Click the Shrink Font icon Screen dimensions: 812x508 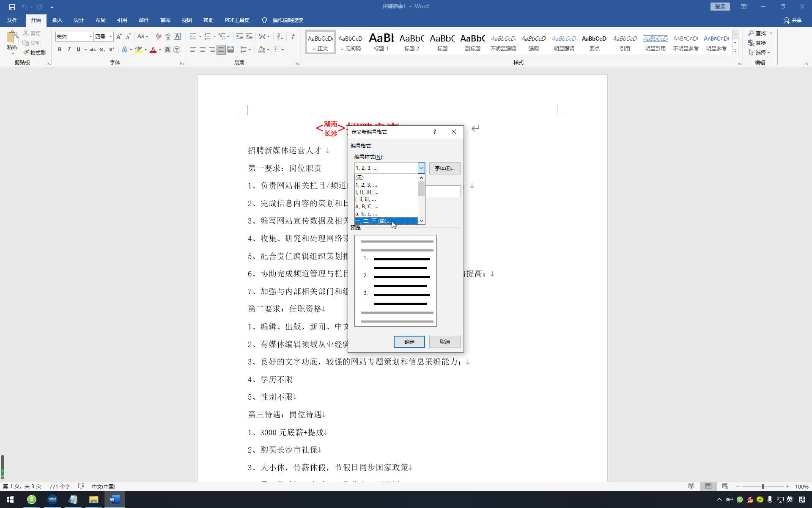click(x=128, y=36)
